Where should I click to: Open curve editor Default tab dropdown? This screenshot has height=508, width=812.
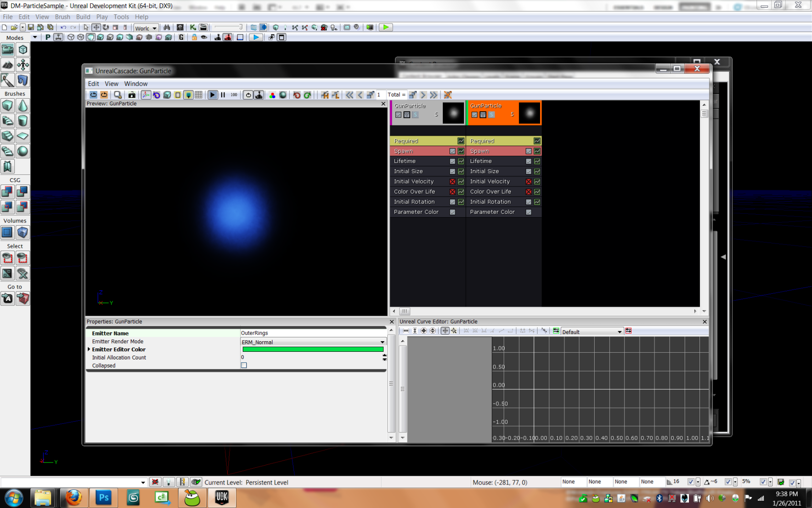click(592, 332)
